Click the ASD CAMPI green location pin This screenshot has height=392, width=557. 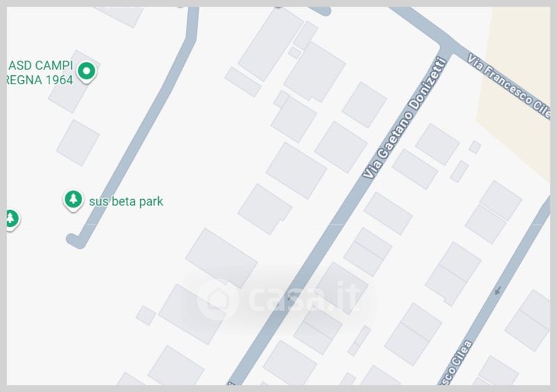point(86,72)
